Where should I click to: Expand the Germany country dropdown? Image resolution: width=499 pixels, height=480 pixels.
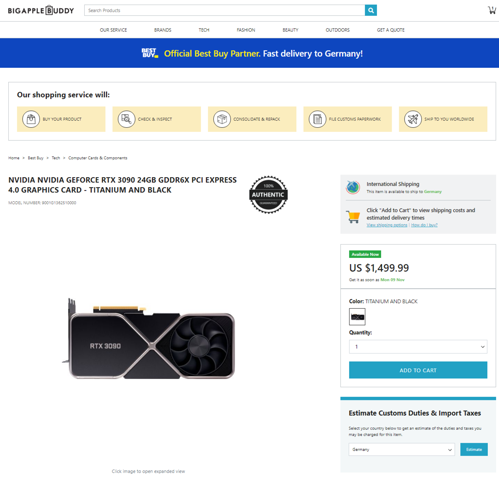(x=402, y=449)
